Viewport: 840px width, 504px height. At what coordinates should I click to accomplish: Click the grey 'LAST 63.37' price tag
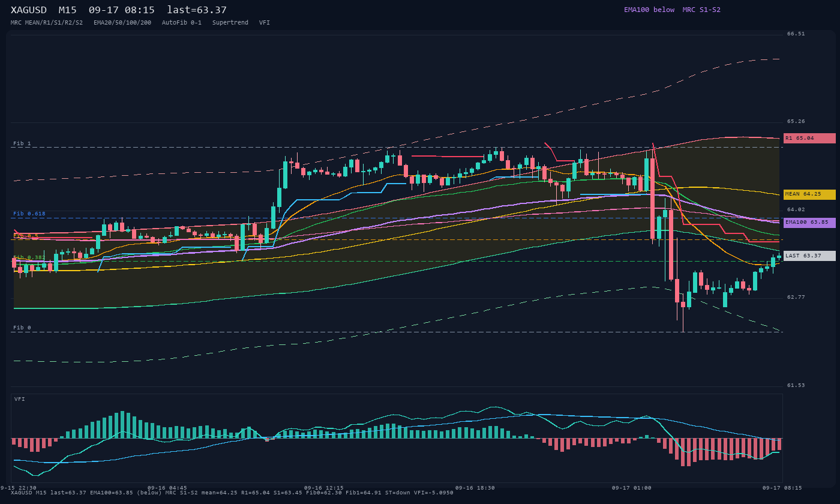809,256
